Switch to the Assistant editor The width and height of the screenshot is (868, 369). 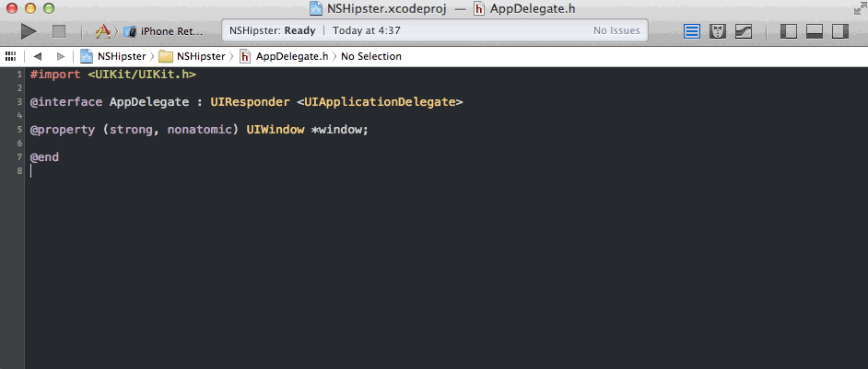tap(718, 31)
